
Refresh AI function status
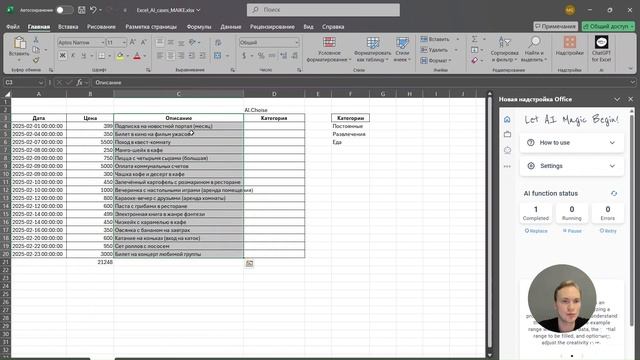[x=614, y=193]
